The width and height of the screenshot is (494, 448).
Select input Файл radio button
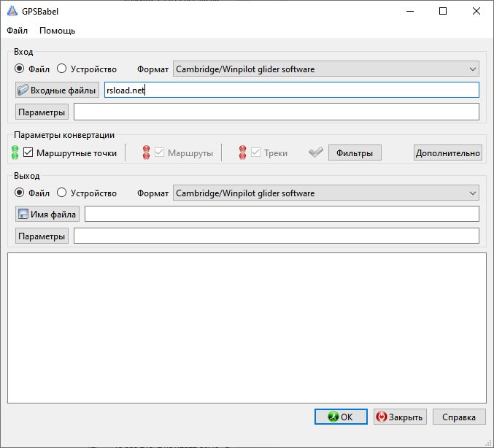[19, 69]
